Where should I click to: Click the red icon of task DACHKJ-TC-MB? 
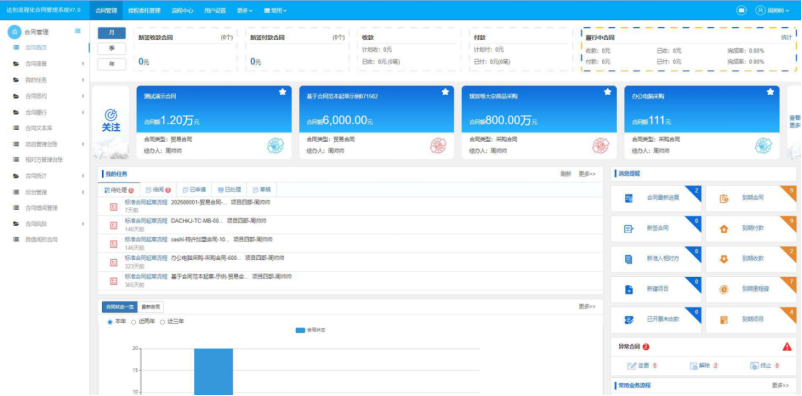tap(114, 225)
